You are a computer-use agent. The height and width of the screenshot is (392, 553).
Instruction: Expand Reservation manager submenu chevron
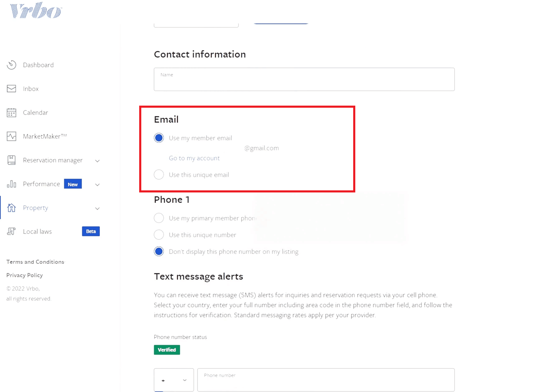coord(97,161)
